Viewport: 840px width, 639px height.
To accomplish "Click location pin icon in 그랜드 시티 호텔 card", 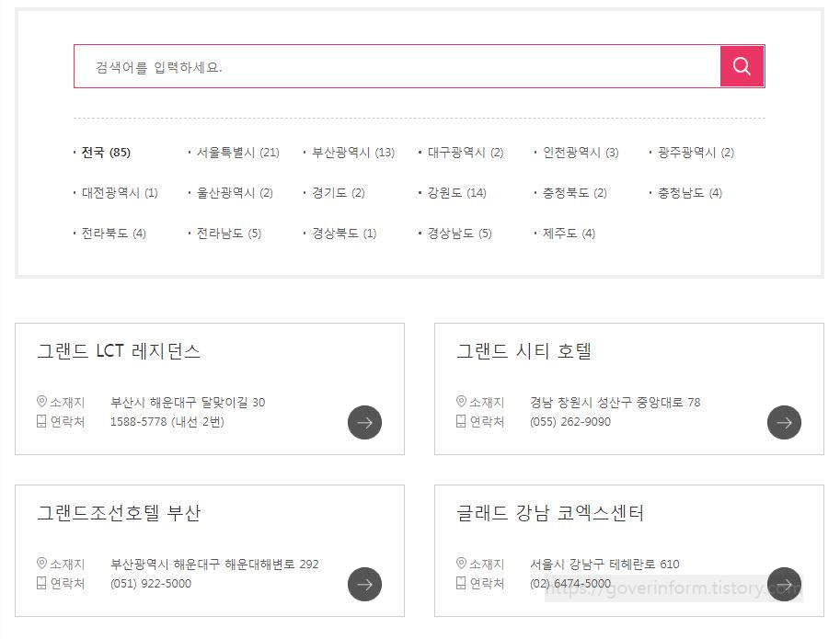I will (x=461, y=401).
